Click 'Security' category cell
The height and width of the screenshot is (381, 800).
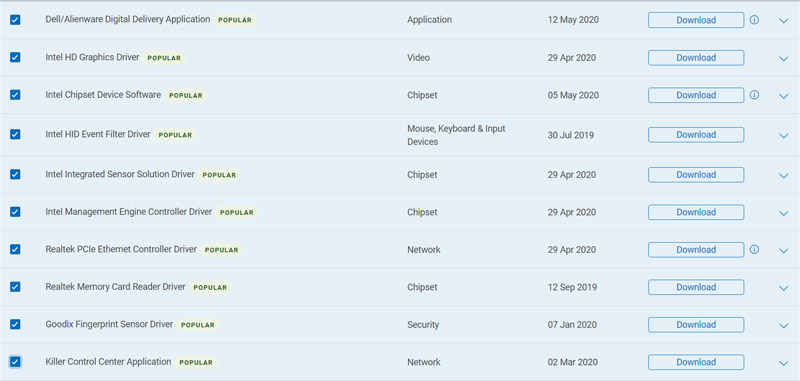coord(423,325)
